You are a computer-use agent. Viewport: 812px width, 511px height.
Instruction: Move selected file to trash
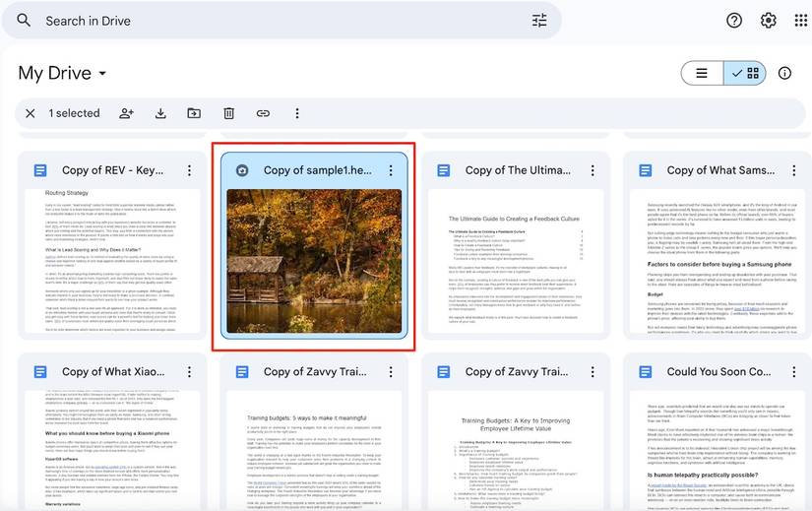[228, 113]
